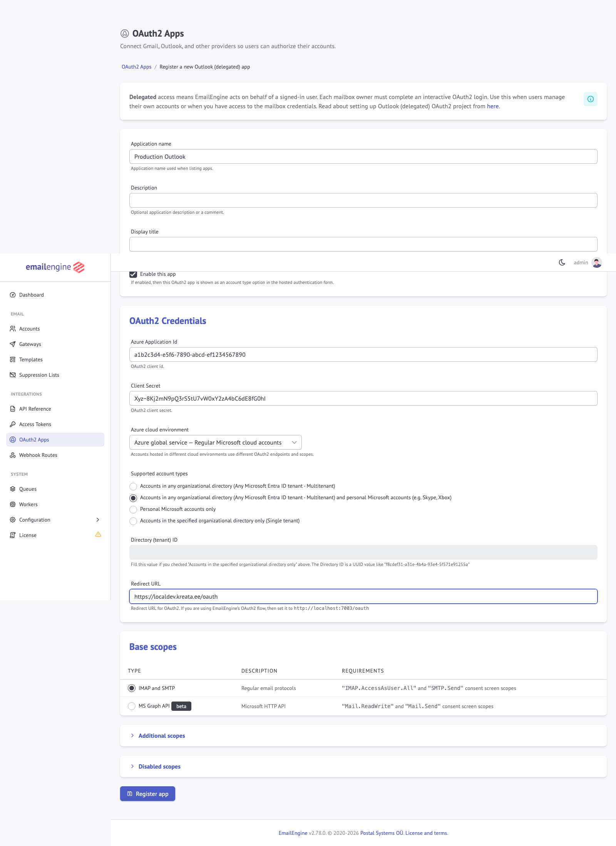Click the Display title input field
Screen dimensions: 616x846
coord(363,244)
